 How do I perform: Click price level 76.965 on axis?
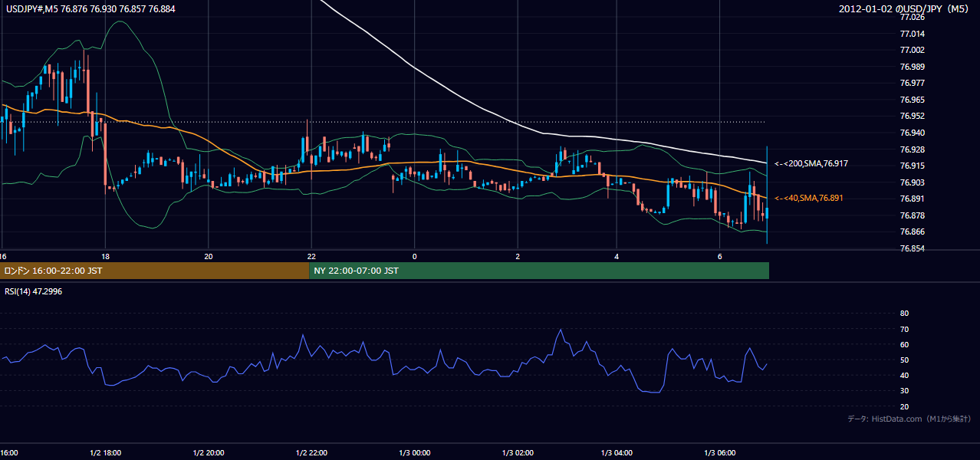tap(913, 100)
